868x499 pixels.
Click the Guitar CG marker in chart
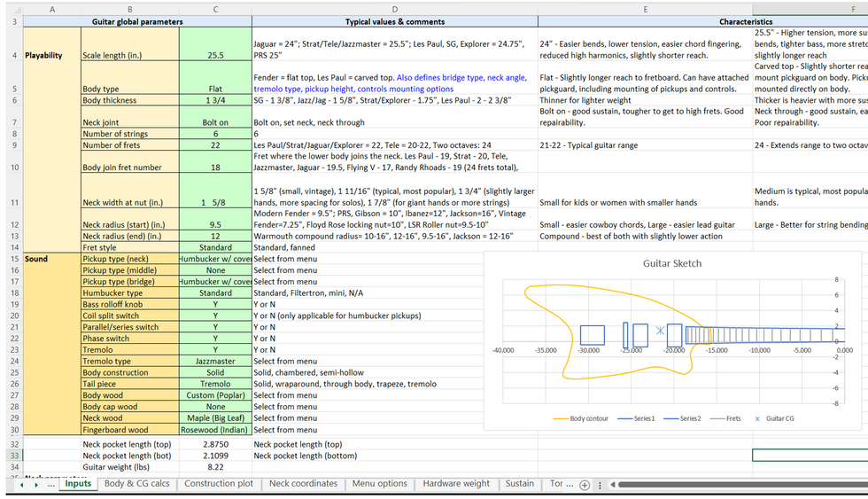click(x=660, y=331)
